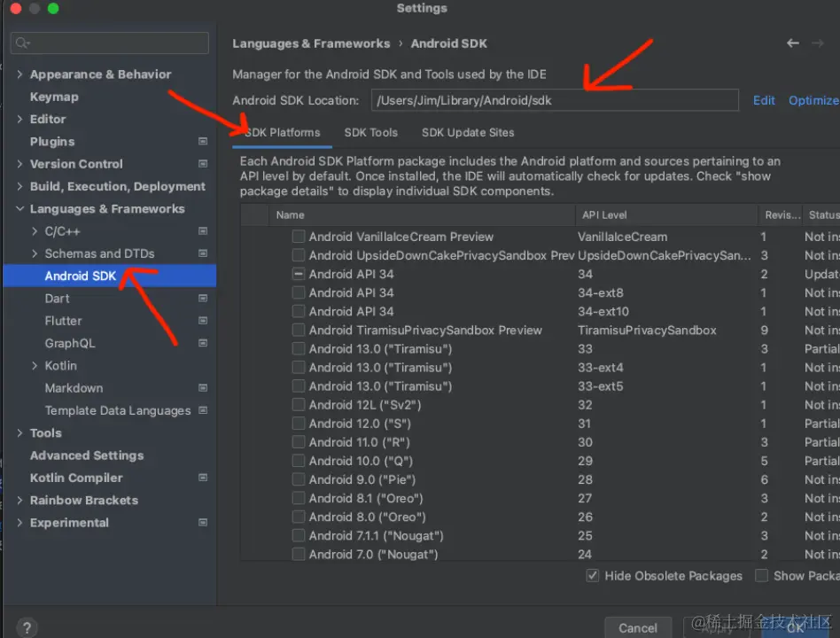840x638 pixels.
Task: Click the Android SDK Location field
Action: (x=555, y=100)
